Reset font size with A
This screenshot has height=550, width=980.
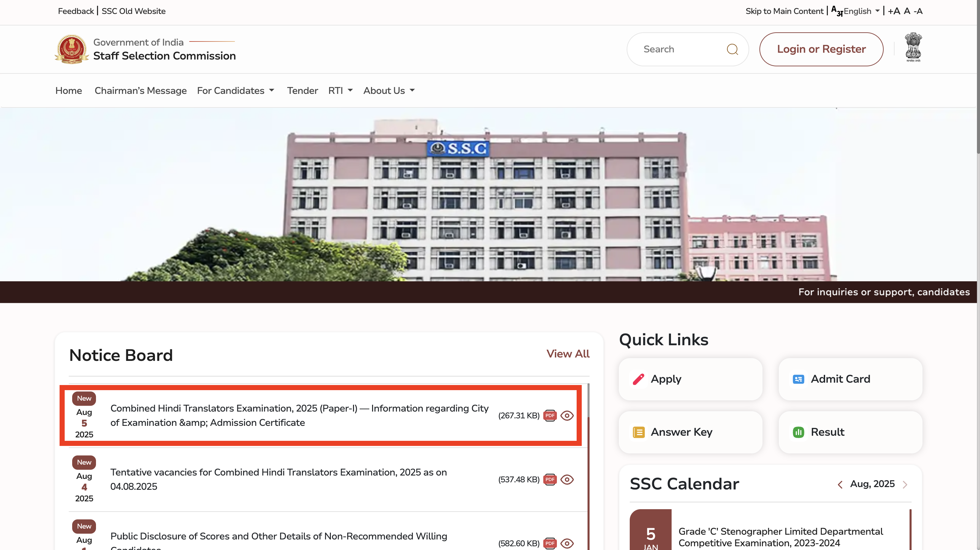click(x=907, y=11)
